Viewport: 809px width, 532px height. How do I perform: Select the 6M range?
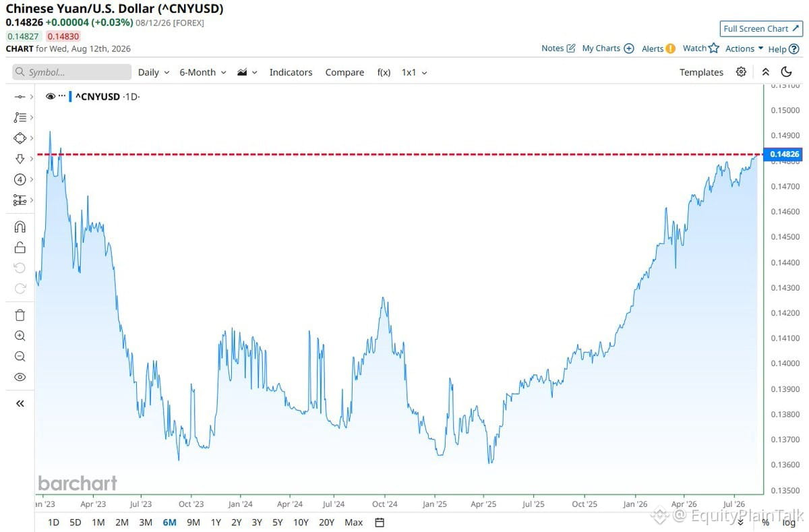(169, 522)
